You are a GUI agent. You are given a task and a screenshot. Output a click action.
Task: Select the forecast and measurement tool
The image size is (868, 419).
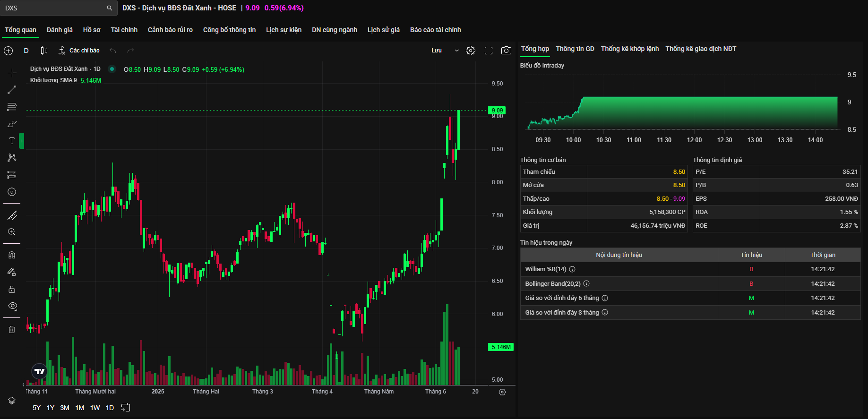point(12,175)
